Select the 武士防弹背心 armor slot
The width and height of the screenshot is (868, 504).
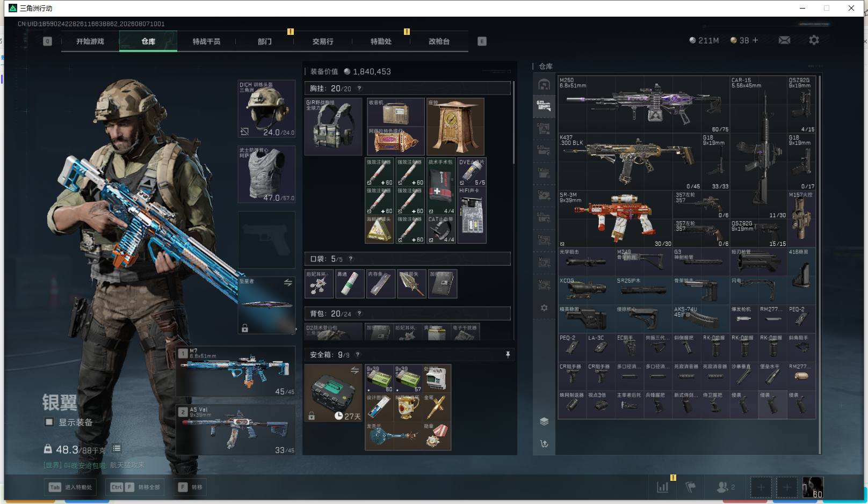[266, 174]
